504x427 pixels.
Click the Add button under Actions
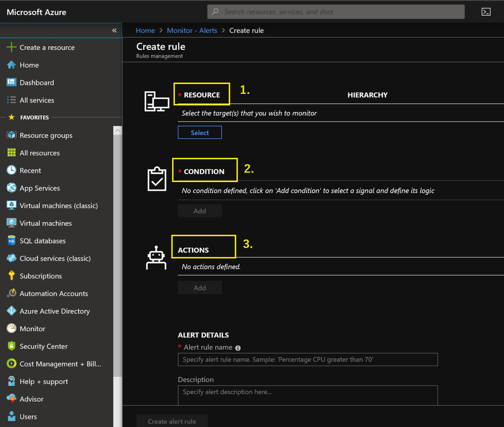point(200,287)
